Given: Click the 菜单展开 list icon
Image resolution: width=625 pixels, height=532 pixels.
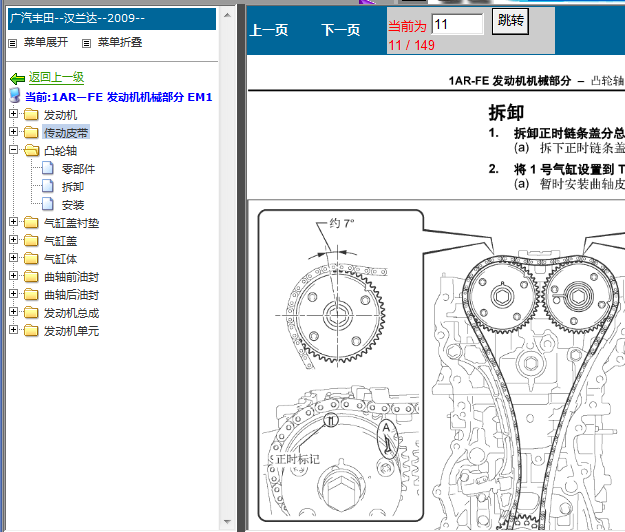Looking at the screenshot, I should 13,43.
